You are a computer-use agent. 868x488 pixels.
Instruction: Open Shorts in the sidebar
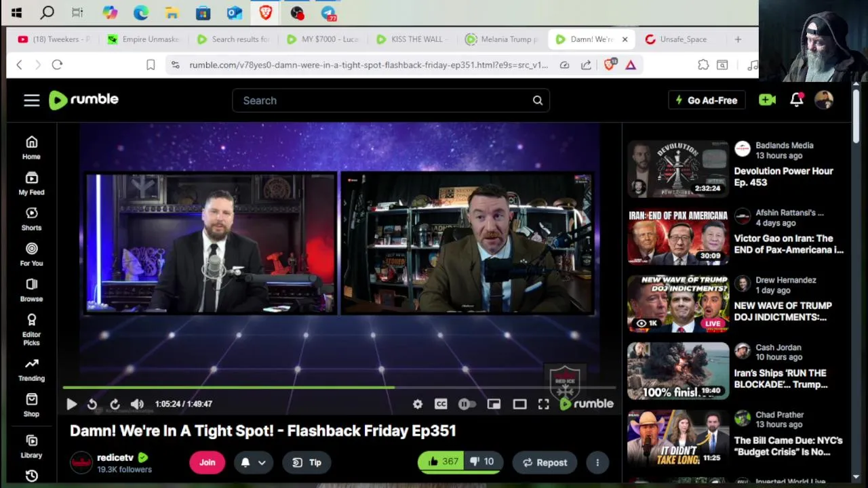(x=31, y=219)
